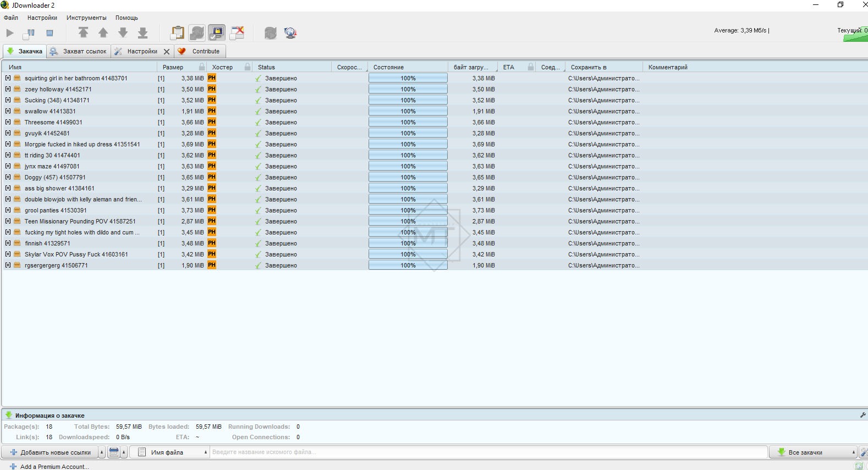Viewport: 868px width, 470px height.
Task: Open the Настройки menu in the menu bar
Action: click(42, 18)
